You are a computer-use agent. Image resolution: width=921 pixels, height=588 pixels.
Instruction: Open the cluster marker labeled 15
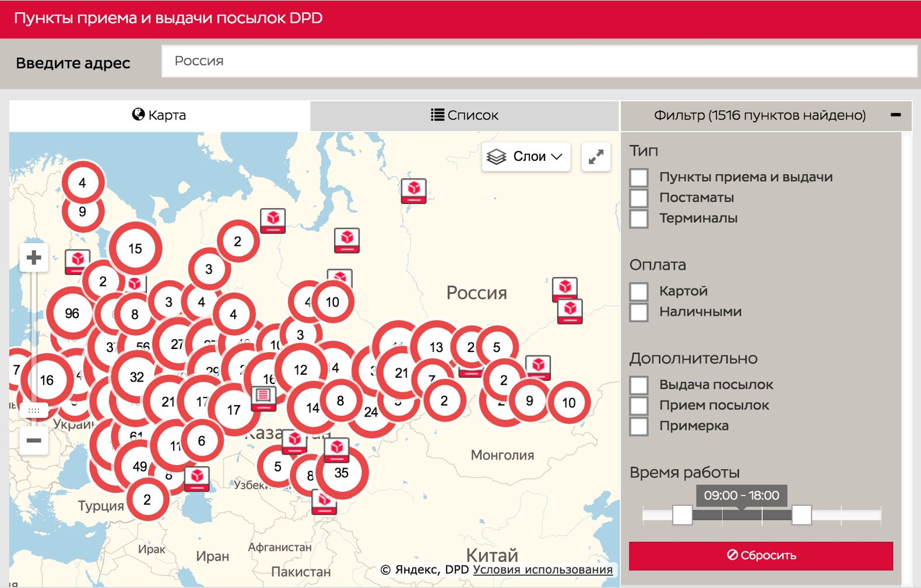[135, 248]
